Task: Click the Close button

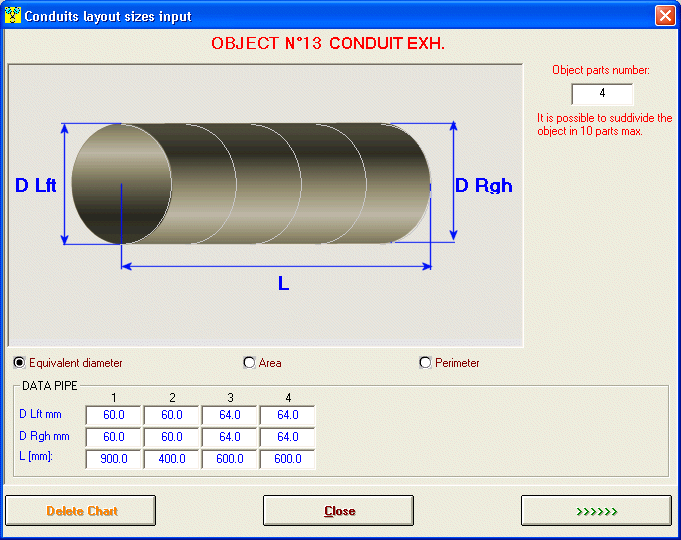Action: pos(338,510)
